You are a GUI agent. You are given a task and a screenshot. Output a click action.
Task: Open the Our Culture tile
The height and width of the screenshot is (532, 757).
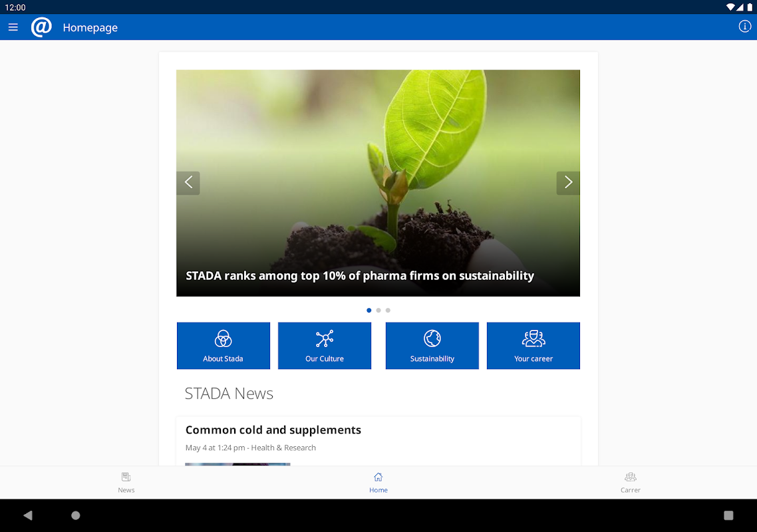point(325,346)
